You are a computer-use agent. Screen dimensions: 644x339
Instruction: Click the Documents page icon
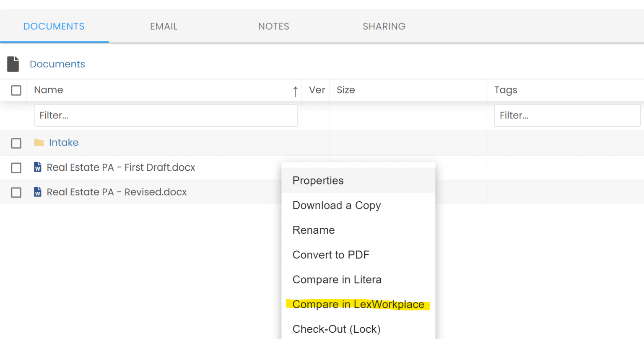[x=13, y=63]
